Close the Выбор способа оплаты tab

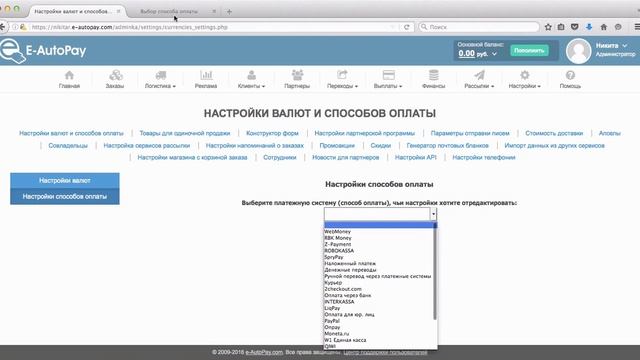tap(214, 11)
